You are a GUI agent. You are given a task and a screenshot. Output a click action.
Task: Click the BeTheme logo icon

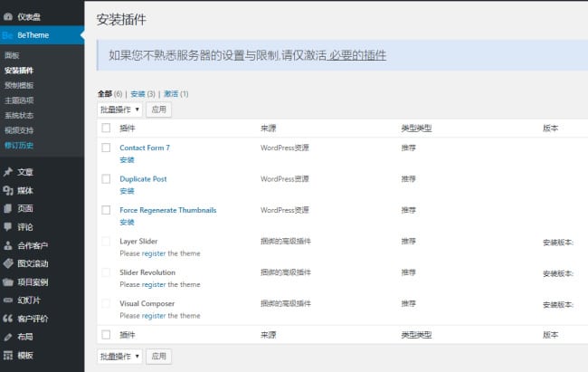tap(8, 35)
